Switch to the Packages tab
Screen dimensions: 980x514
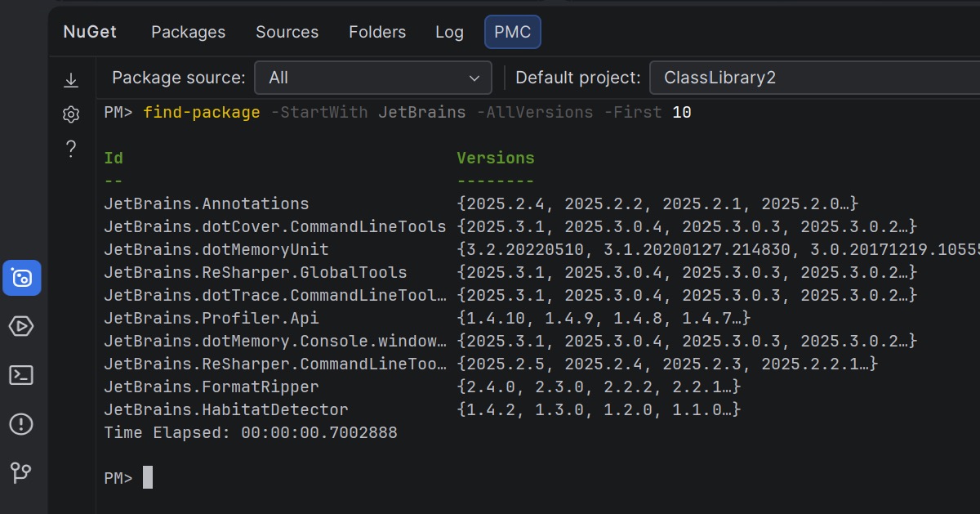pyautogui.click(x=188, y=32)
